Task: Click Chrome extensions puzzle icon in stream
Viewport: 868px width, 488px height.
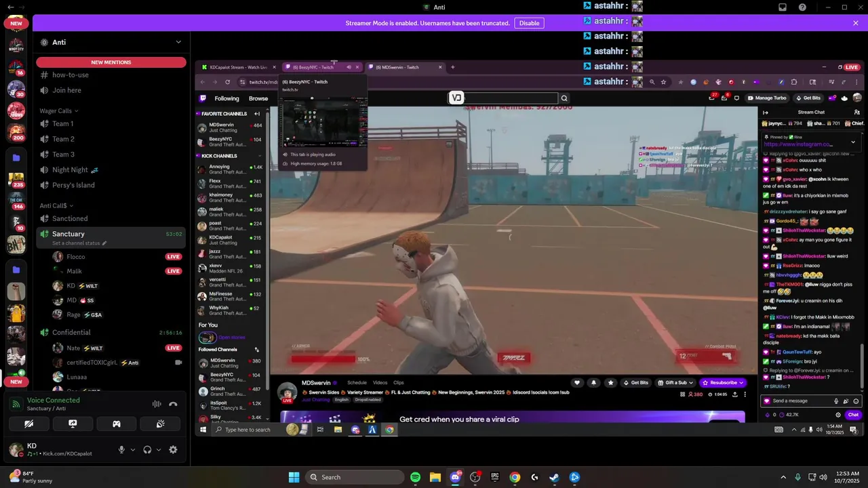Action: tap(794, 82)
